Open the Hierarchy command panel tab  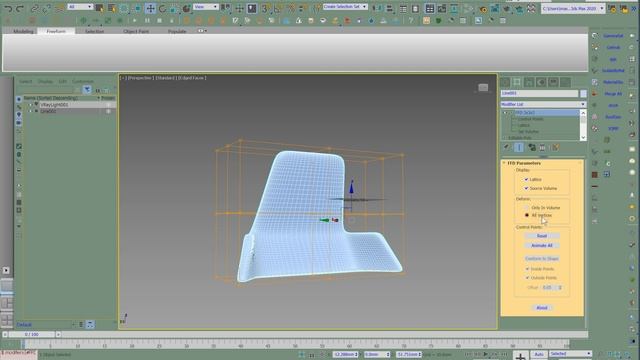point(529,82)
